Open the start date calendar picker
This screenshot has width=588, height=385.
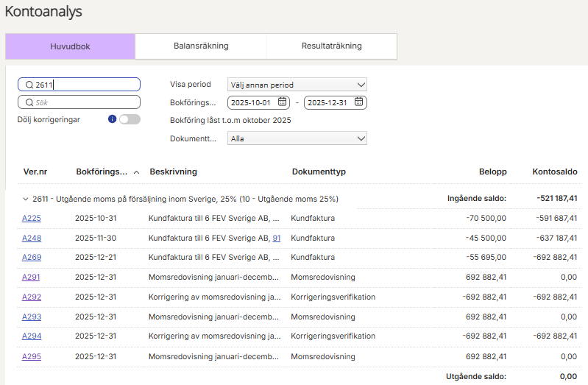(282, 102)
